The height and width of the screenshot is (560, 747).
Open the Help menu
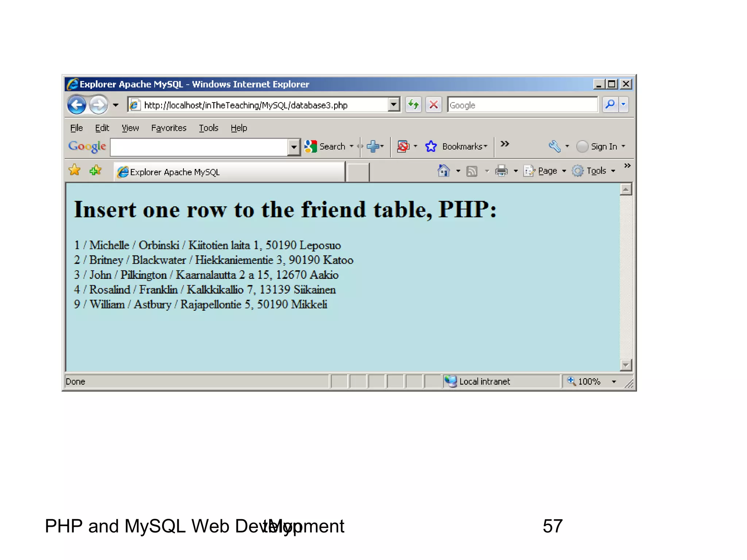click(x=239, y=128)
